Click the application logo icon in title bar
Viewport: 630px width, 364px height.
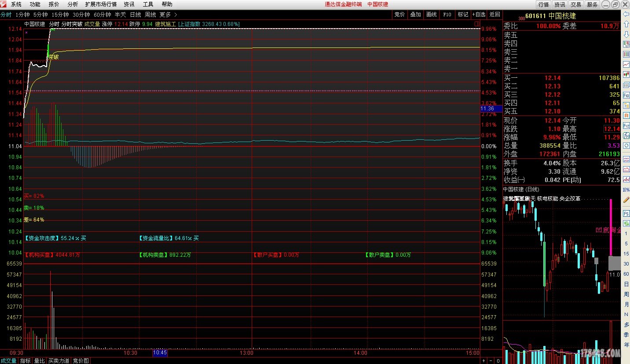pyautogui.click(x=4, y=4)
